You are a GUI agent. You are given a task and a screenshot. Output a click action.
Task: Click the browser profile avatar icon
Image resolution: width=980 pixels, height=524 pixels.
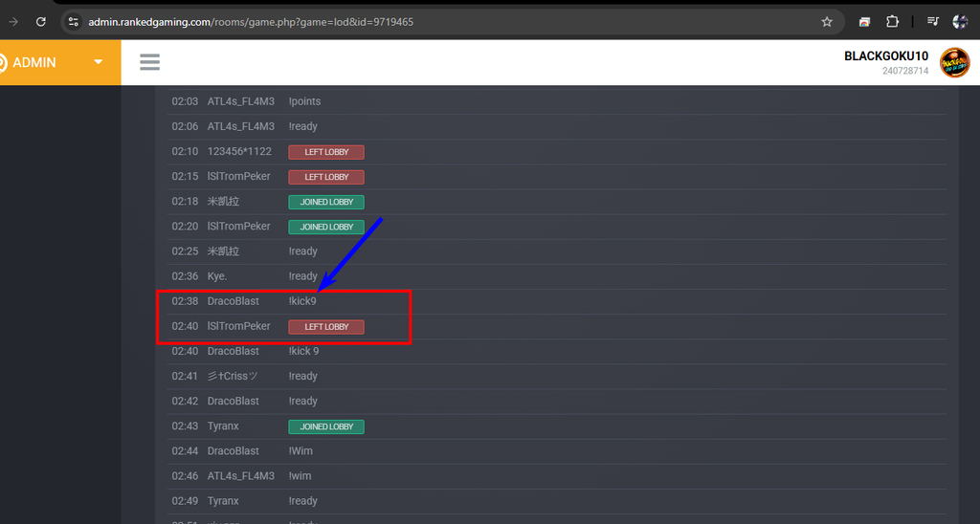click(960, 22)
